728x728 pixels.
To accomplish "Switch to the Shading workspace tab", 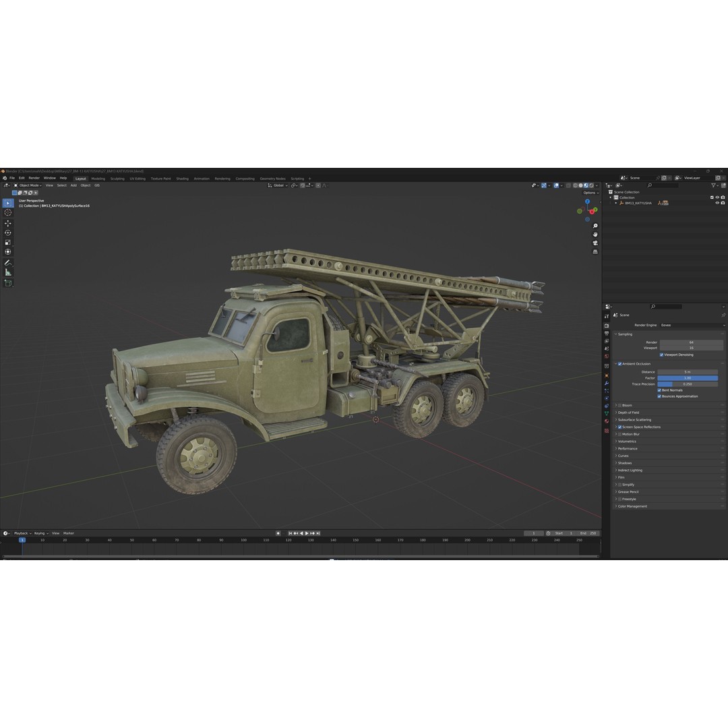I will coord(182,179).
